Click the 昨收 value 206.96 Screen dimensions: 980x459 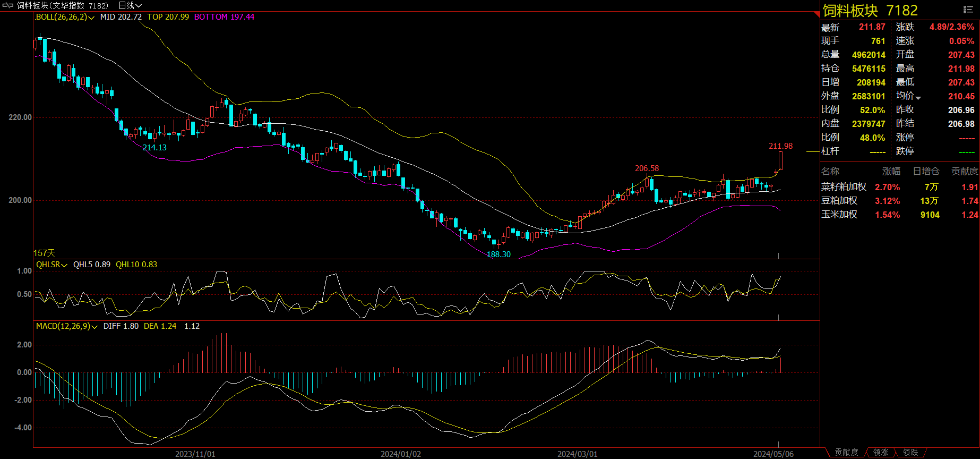coord(961,110)
